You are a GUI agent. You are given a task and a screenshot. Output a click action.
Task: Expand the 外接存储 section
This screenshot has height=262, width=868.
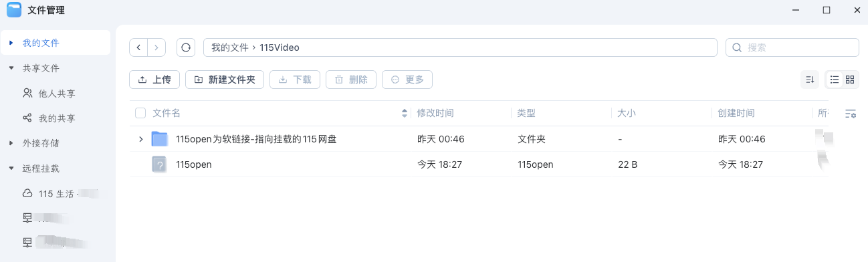click(11, 143)
